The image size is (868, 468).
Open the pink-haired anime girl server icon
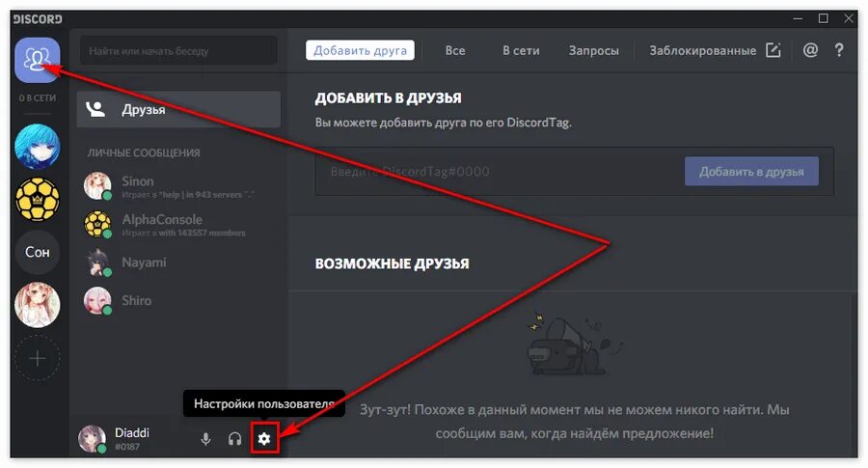point(37,305)
